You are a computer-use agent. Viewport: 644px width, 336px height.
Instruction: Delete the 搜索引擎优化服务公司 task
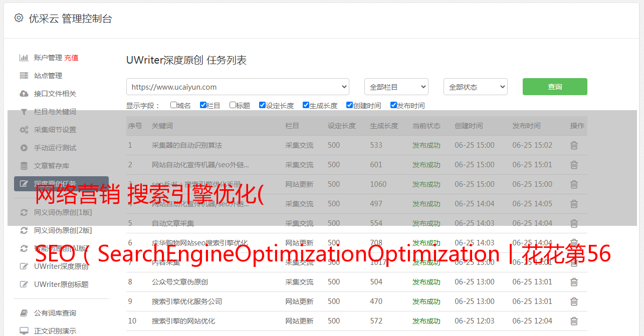(574, 301)
